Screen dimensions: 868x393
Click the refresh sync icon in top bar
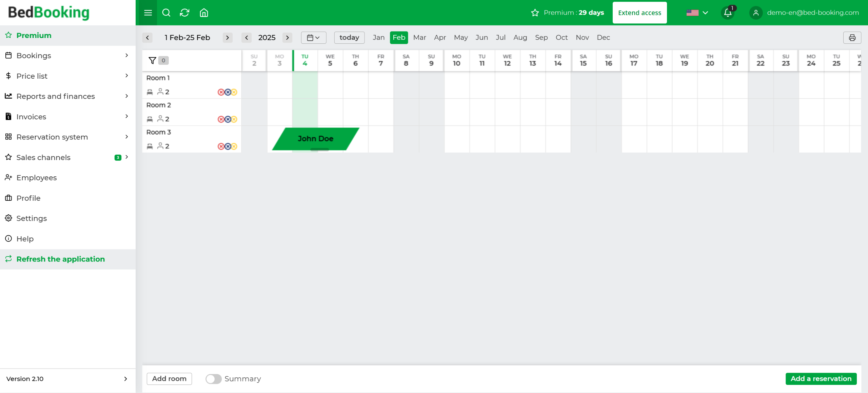pos(184,13)
